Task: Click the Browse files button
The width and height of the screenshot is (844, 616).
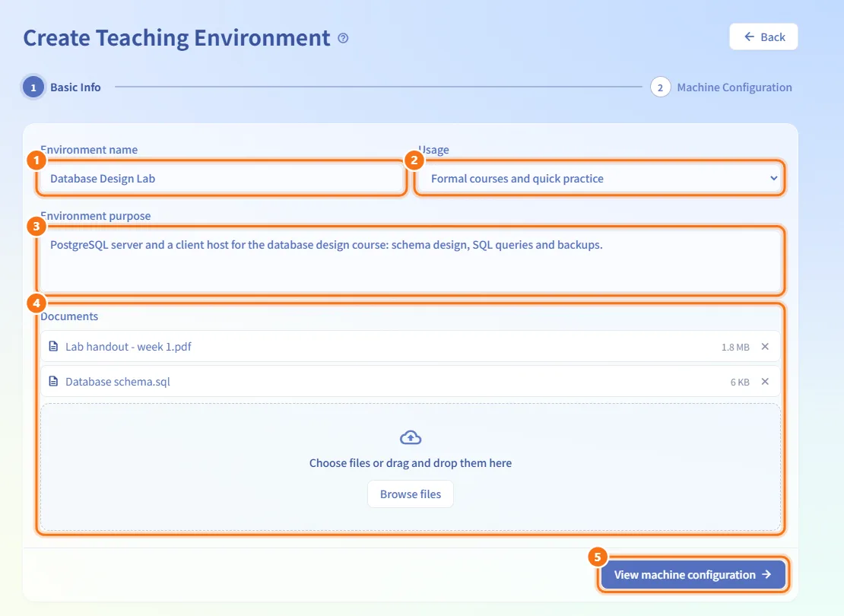Action: [411, 494]
